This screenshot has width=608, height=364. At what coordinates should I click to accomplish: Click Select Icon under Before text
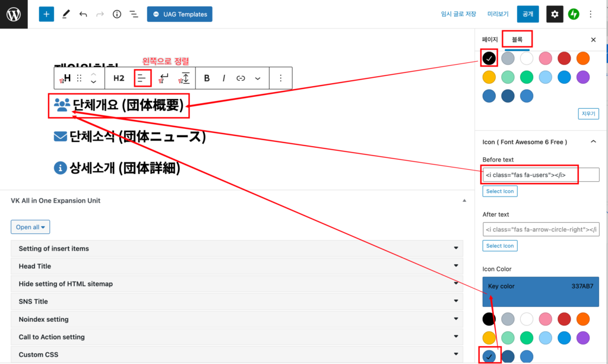pyautogui.click(x=500, y=191)
